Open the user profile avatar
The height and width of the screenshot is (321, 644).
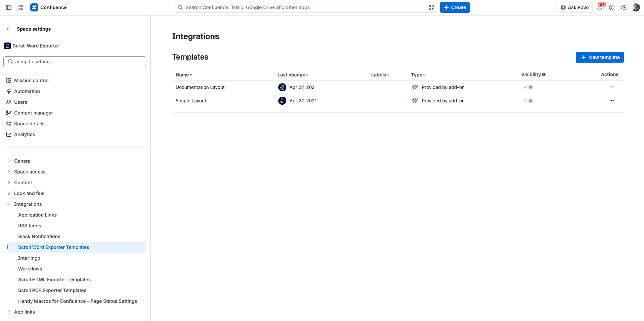coord(636,7)
